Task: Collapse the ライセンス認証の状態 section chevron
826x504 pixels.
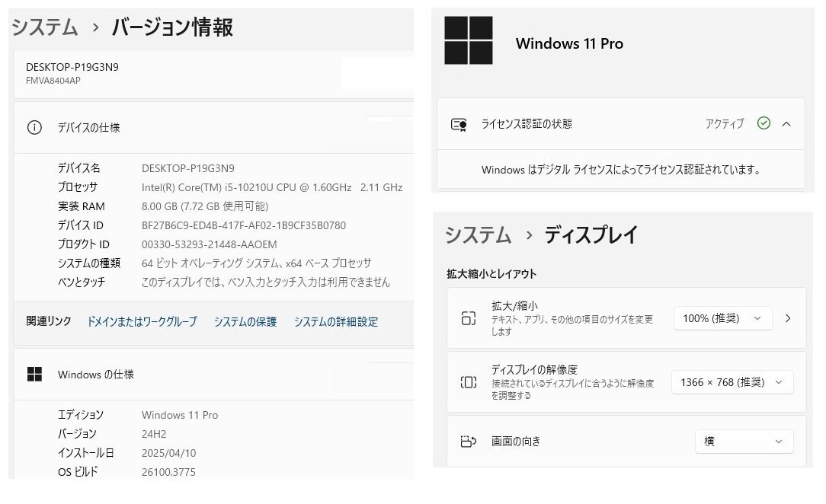Action: 786,124
